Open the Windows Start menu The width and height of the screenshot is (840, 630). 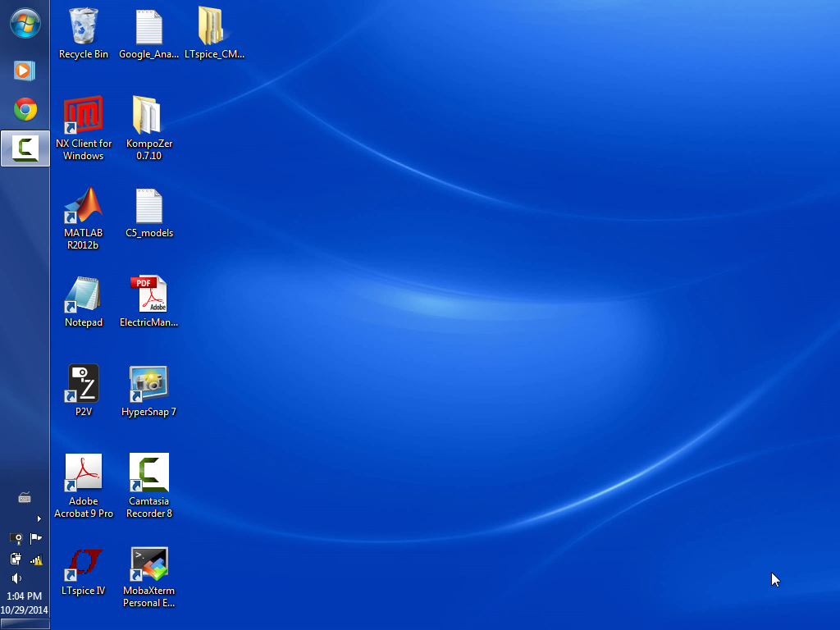25,24
